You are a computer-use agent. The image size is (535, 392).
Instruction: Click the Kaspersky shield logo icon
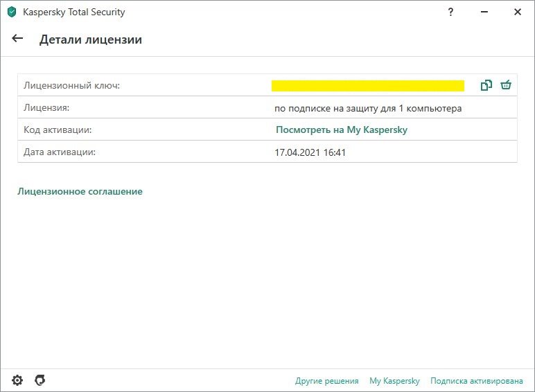pyautogui.click(x=12, y=12)
